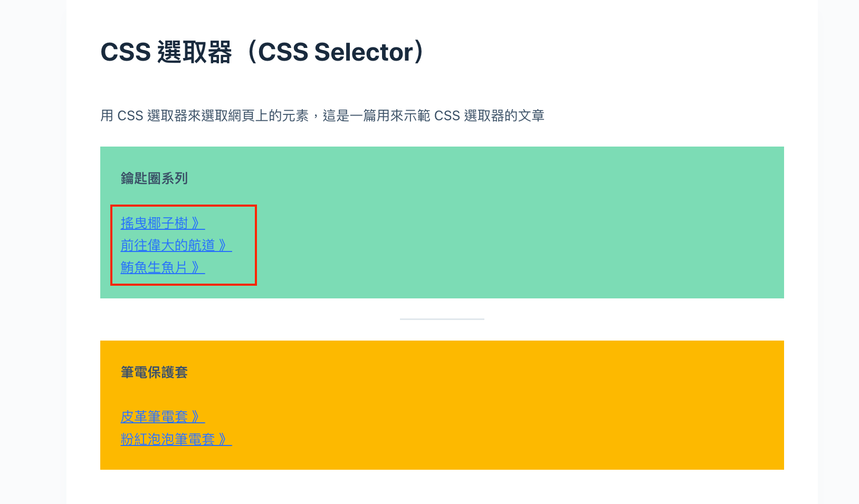Open the 前往偉大的航道 link
Viewport: 859px width, 504px height.
coord(176,245)
